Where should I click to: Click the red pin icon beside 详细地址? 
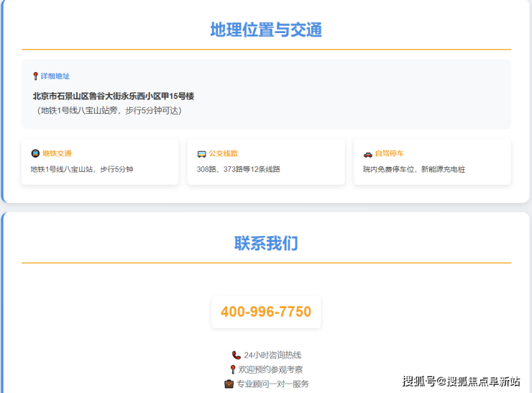(35, 76)
